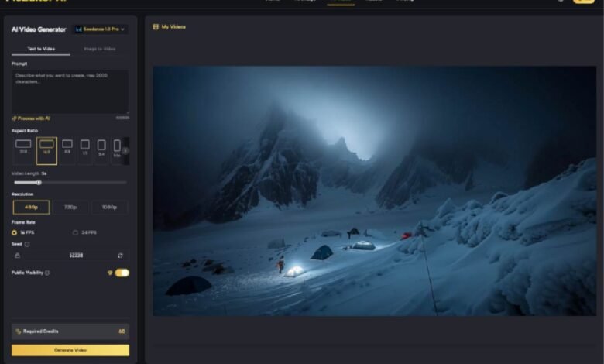Select the 3:4 portrait aspect ratio icon

[x=101, y=145]
